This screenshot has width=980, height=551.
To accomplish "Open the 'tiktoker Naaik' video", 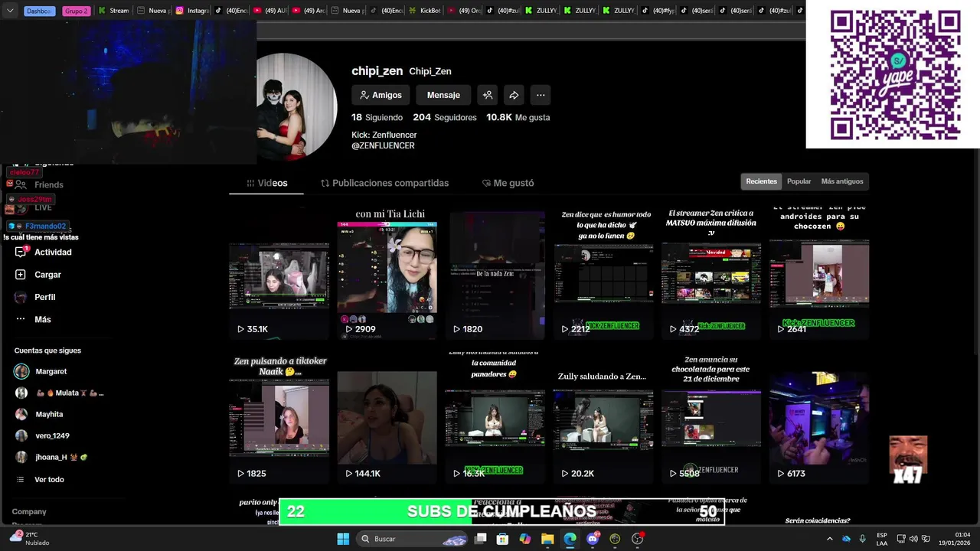I will tap(279, 418).
